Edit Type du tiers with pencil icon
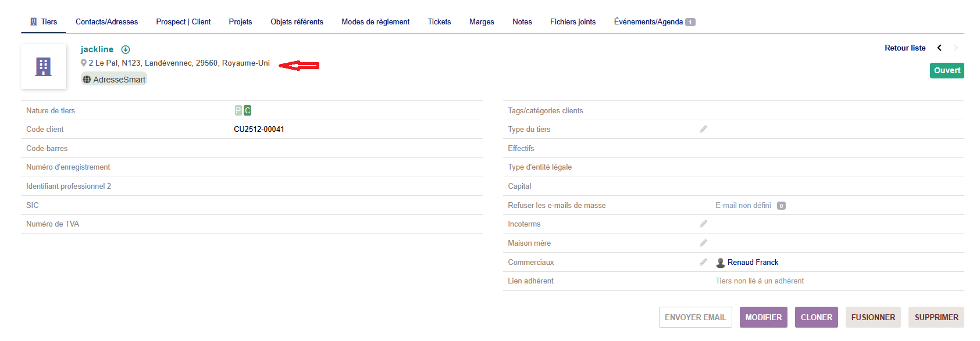The image size is (980, 341). tap(703, 130)
